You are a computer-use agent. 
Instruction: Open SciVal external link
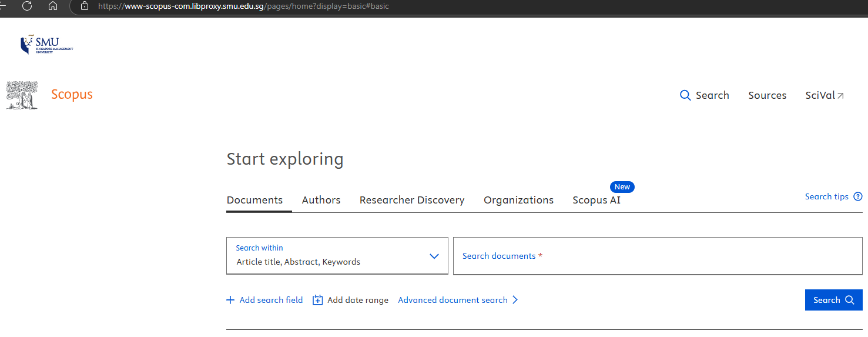(825, 95)
